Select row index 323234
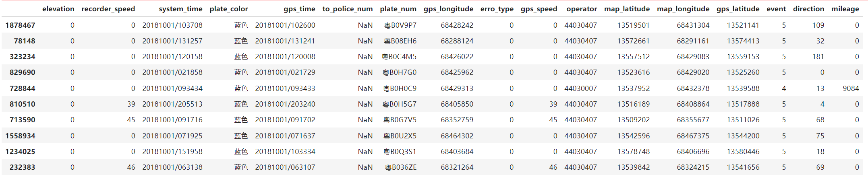 click(x=22, y=57)
